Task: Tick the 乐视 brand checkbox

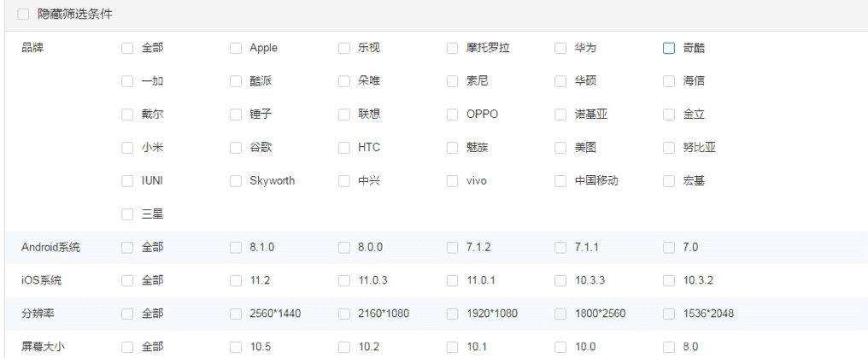Action: tap(344, 48)
